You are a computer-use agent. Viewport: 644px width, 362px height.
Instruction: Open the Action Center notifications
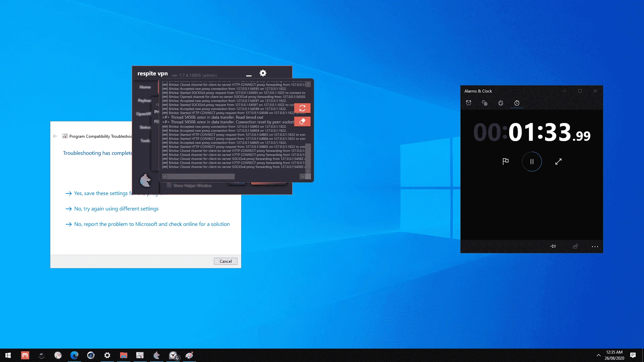[633, 355]
